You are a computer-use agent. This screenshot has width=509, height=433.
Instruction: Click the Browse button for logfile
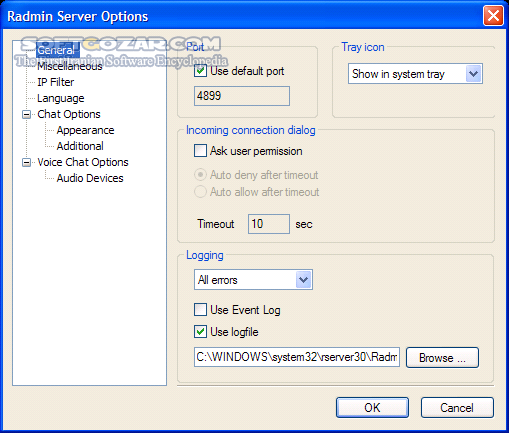[442, 358]
